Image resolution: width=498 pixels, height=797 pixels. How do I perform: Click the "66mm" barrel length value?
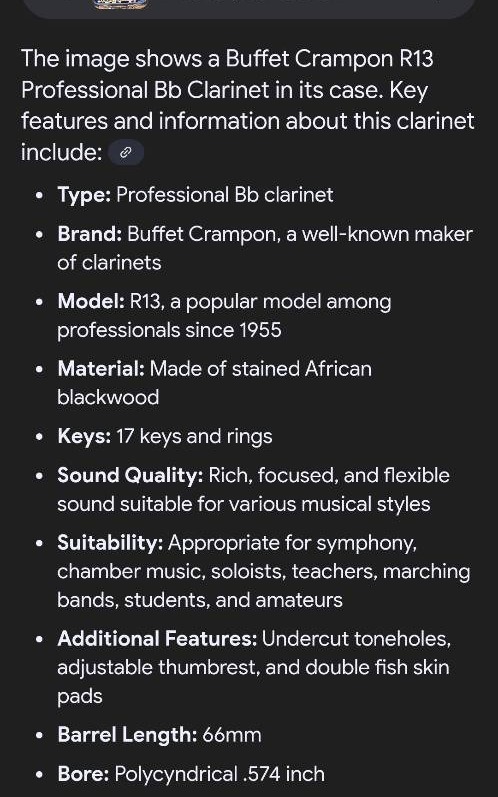tap(232, 735)
